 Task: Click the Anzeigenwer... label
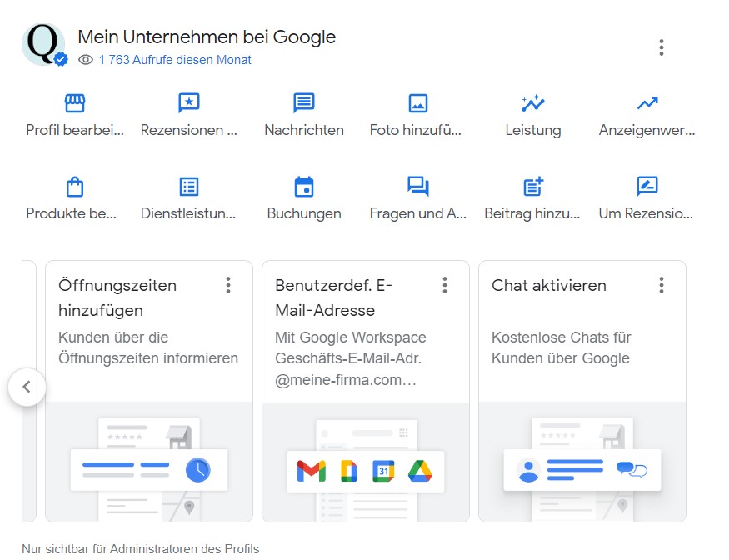tap(647, 130)
